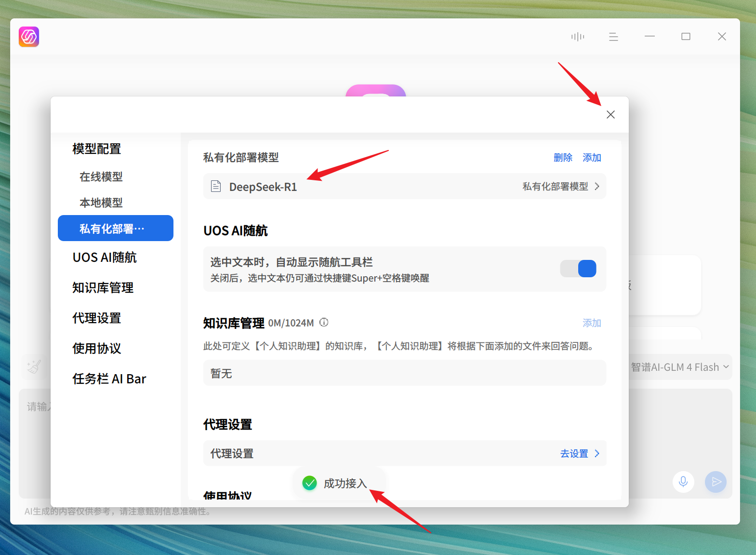Click the chevron next to 去设置
This screenshot has width=756, height=555.
pos(597,453)
